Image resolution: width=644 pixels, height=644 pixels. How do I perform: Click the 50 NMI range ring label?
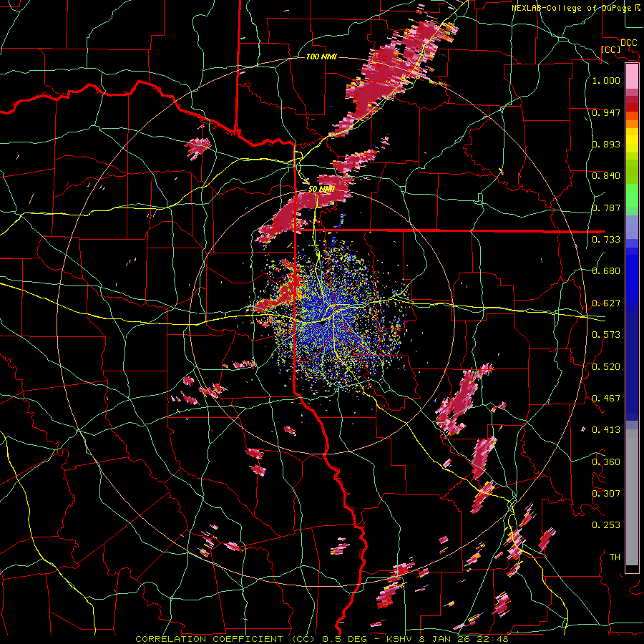pos(321,189)
